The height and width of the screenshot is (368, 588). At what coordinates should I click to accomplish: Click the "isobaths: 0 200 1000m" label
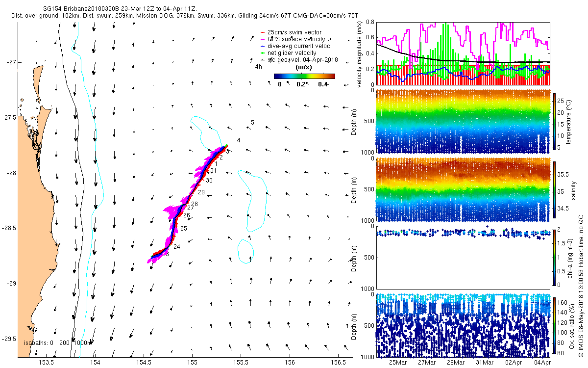[58, 343]
